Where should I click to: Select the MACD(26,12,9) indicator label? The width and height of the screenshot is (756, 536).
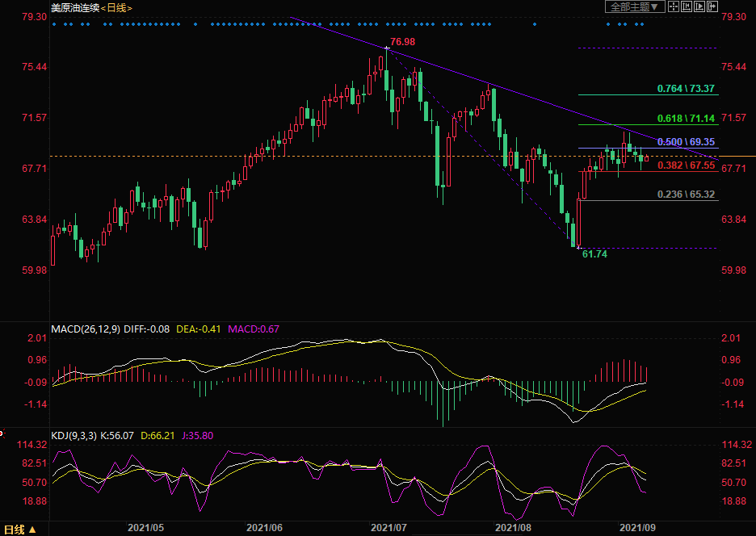(86, 329)
